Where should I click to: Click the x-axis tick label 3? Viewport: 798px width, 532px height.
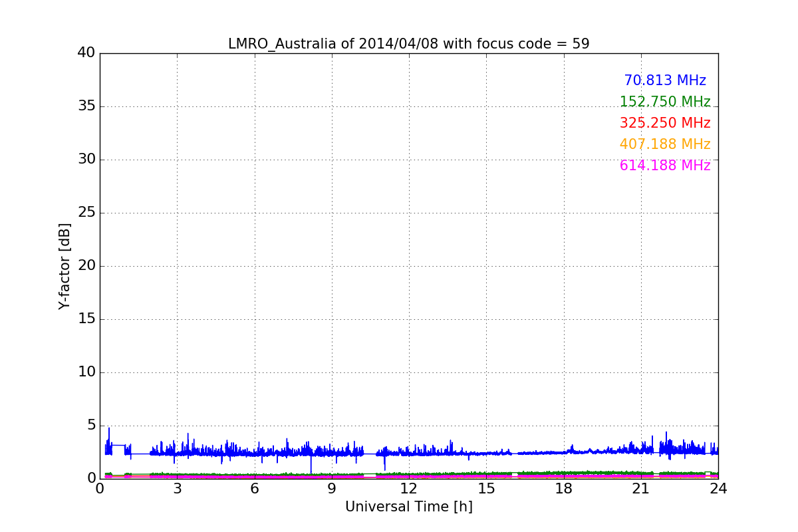[177, 489]
